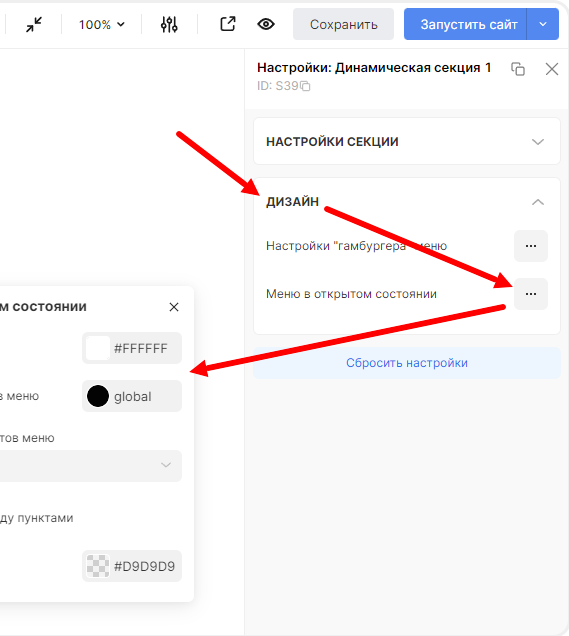This screenshot has height=636, width=569.
Task: Copy the section ID S39
Action: (305, 86)
